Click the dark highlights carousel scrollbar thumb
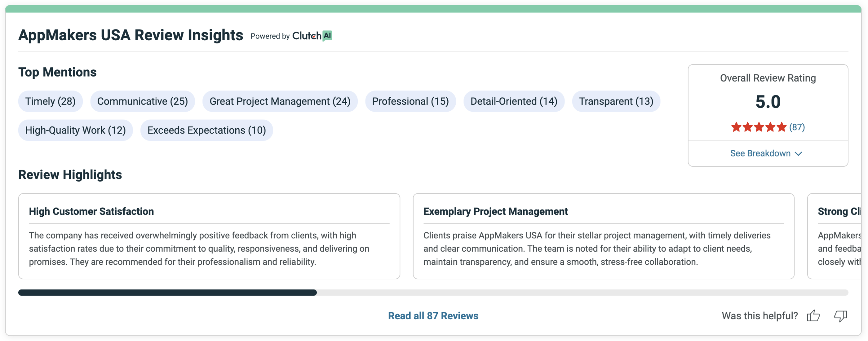This screenshot has width=868, height=341. coord(167,293)
